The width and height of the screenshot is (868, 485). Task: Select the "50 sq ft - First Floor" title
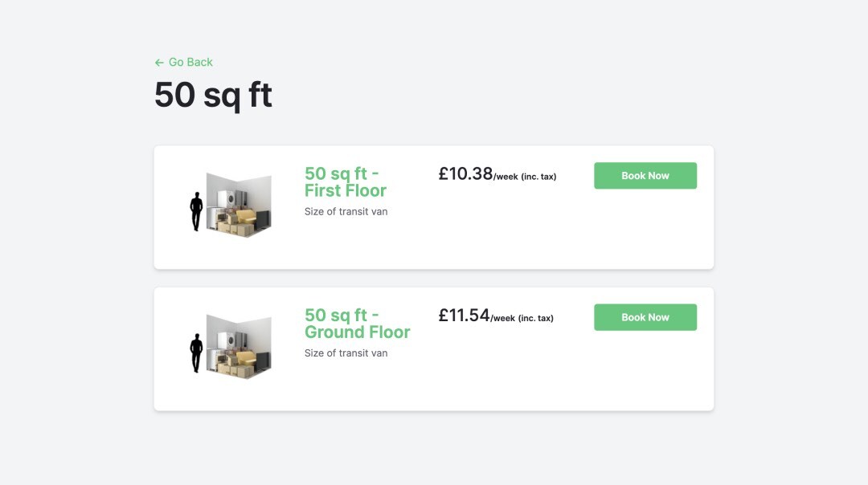(x=345, y=182)
